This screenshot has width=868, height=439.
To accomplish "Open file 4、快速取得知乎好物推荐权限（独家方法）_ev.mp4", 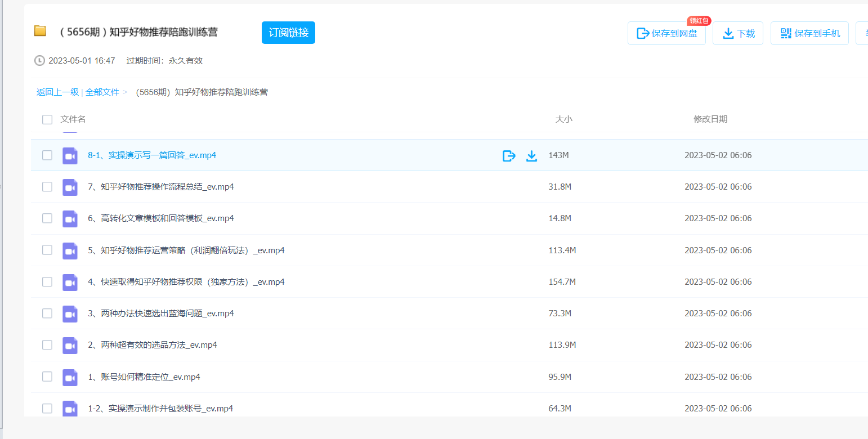I will coord(186,282).
